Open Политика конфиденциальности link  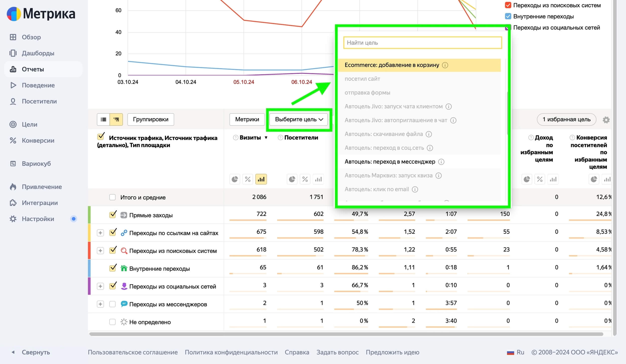(231, 352)
